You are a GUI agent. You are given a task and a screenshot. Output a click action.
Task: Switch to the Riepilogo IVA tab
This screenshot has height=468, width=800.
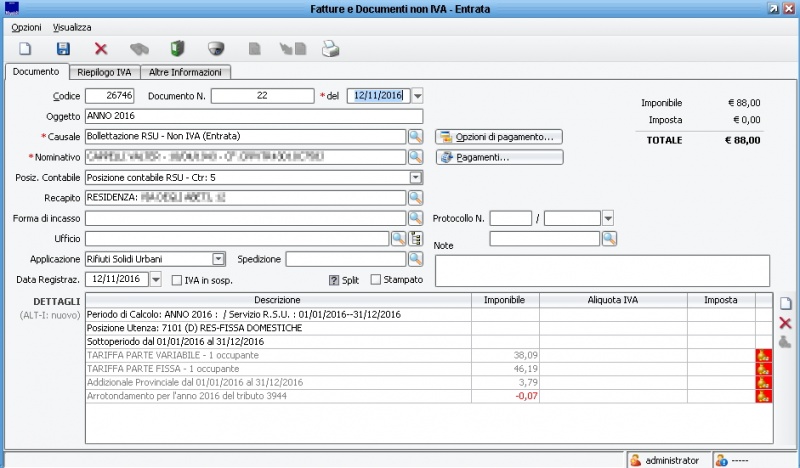point(105,72)
